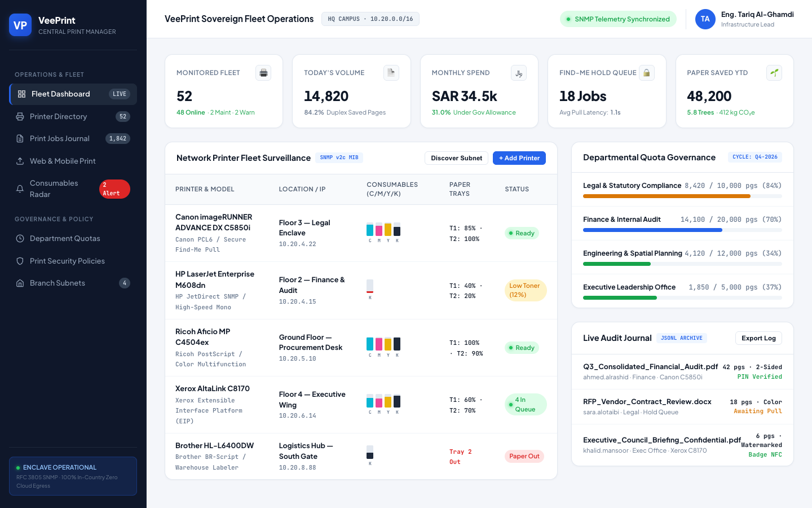Click the riyal currency icon on Monthly Spend card

[519, 73]
